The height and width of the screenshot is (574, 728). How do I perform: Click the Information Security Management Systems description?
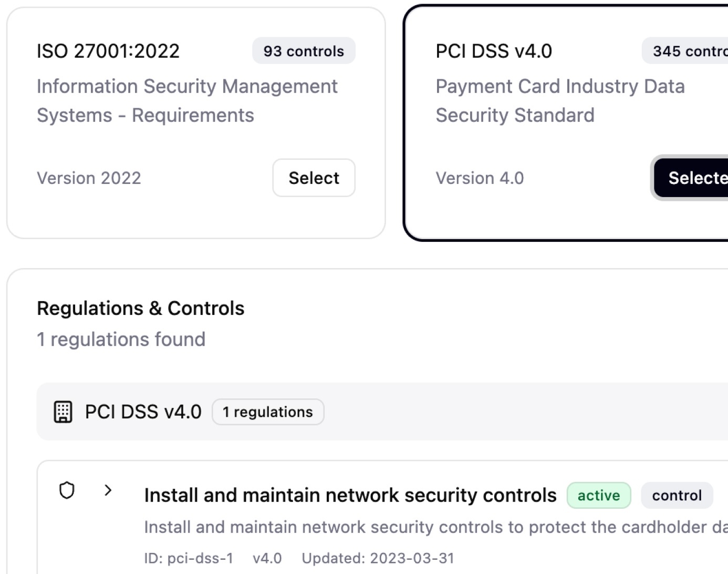[x=187, y=100]
